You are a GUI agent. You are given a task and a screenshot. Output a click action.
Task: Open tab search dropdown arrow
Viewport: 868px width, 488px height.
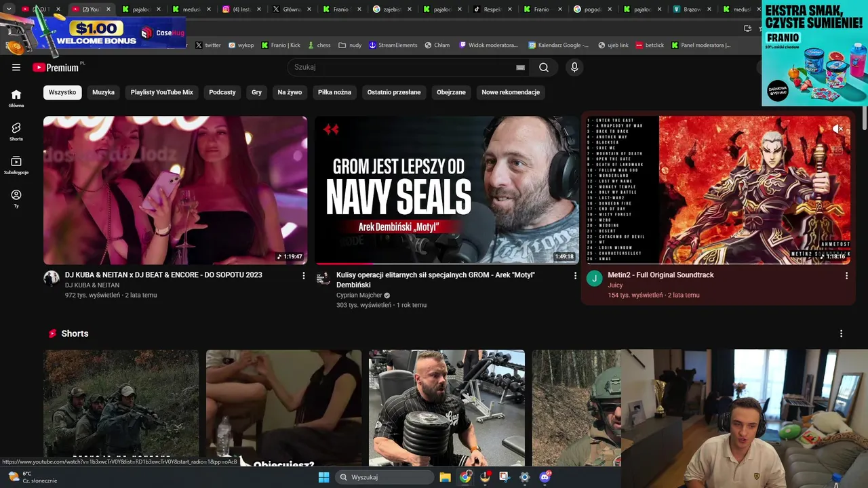pos(9,9)
